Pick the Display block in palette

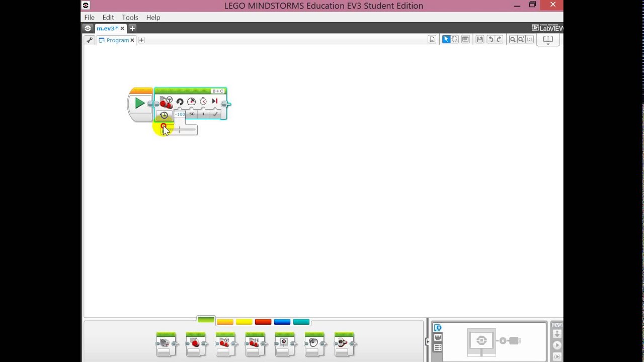[x=285, y=344]
